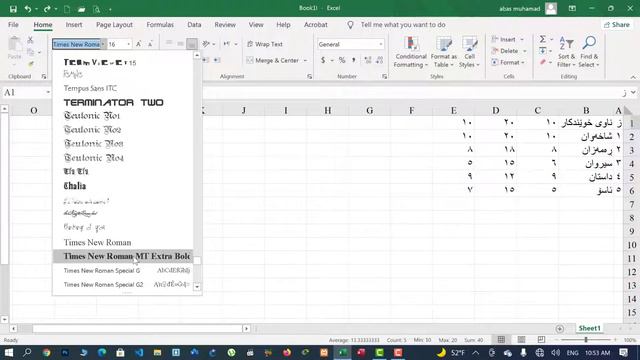Click Merge & Center button
This screenshot has width=640, height=360.
pyautogui.click(x=273, y=60)
